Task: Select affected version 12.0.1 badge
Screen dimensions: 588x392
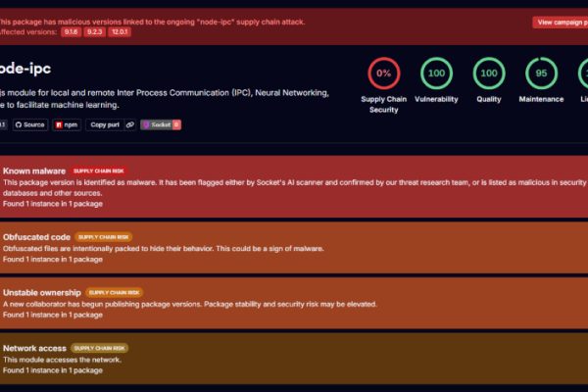Action: 120,32
